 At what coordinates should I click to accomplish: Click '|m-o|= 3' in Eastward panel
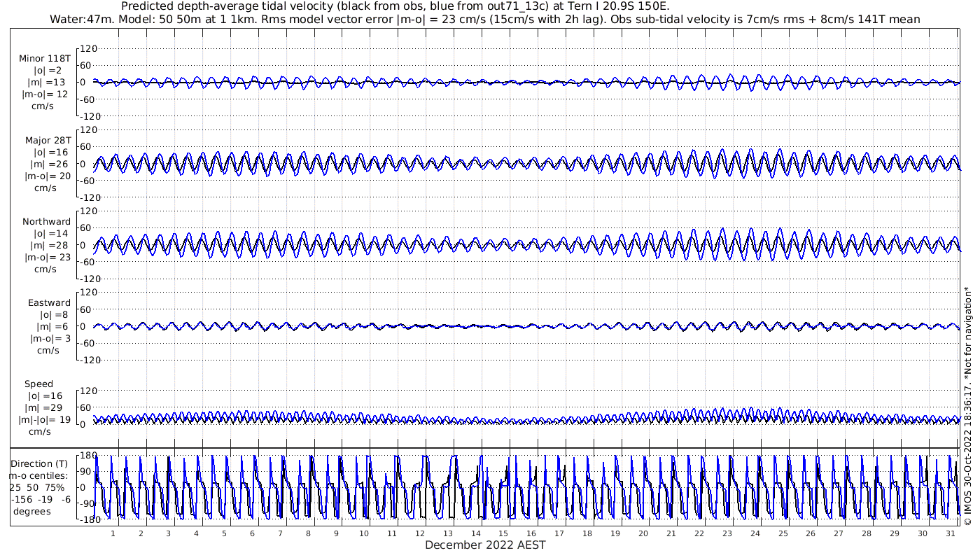50,338
